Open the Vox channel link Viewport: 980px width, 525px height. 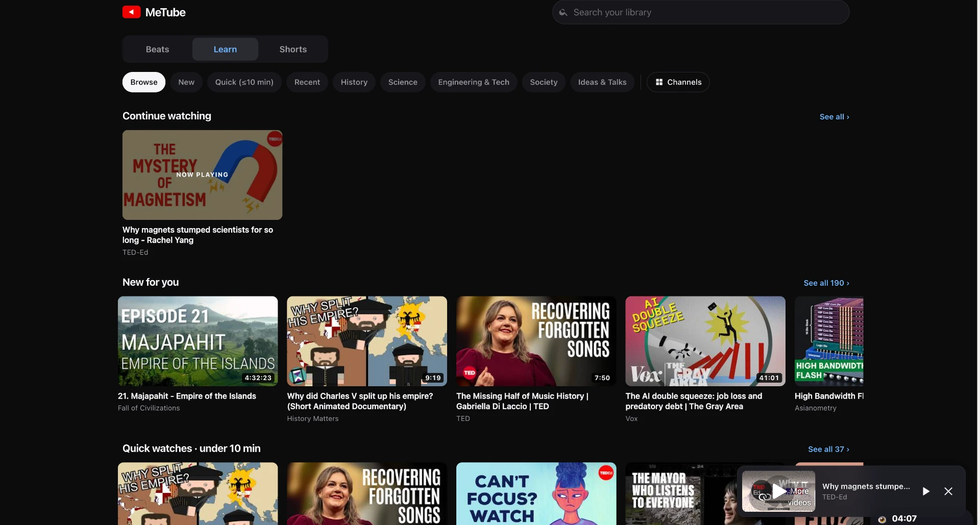coord(631,419)
